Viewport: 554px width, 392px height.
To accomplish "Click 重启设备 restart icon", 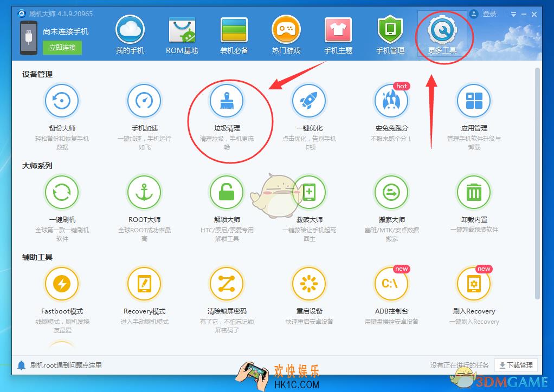I will click(309, 284).
